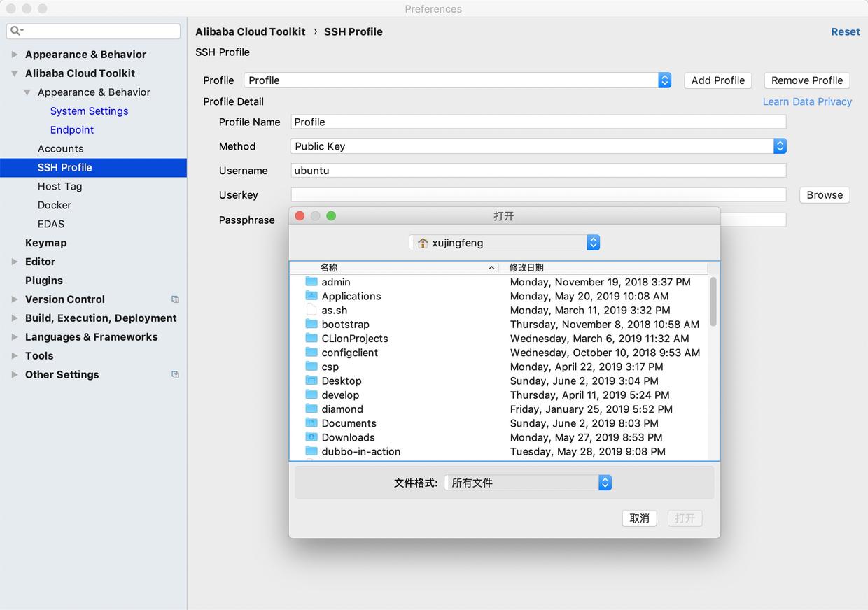Click the csp folder icon
Viewport: 868px width, 610px height.
[x=311, y=367]
